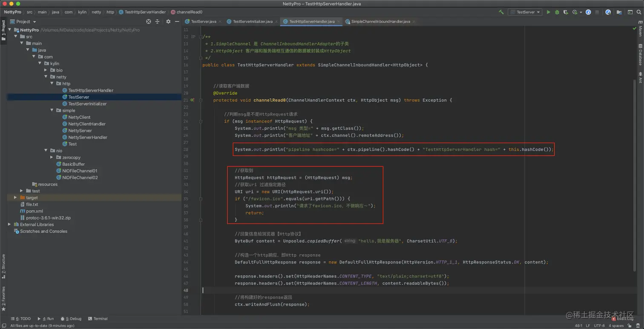Close the SimpleChannelInboundHandler.java tab
644x329 pixels.
tap(414, 21)
